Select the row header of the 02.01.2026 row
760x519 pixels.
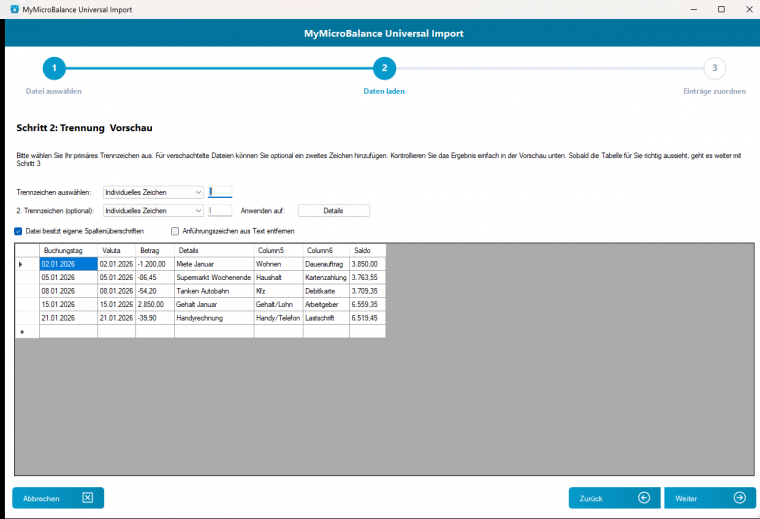27,264
